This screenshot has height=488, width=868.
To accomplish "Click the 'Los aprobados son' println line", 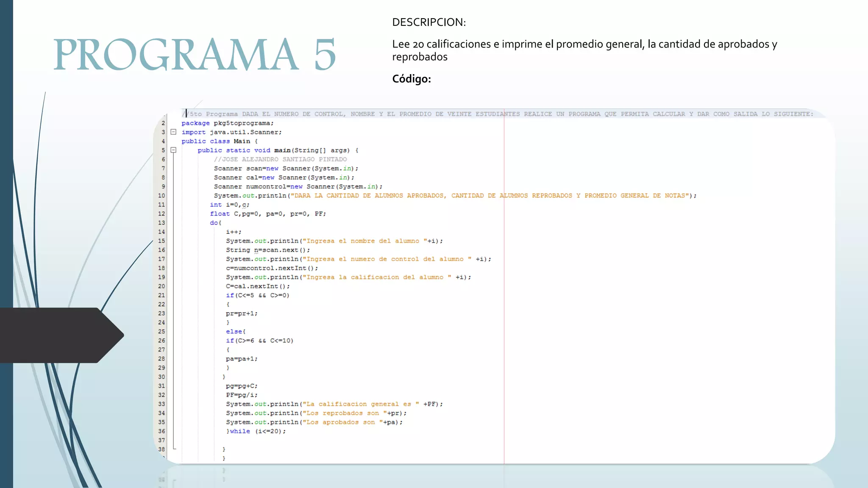I will [x=314, y=422].
